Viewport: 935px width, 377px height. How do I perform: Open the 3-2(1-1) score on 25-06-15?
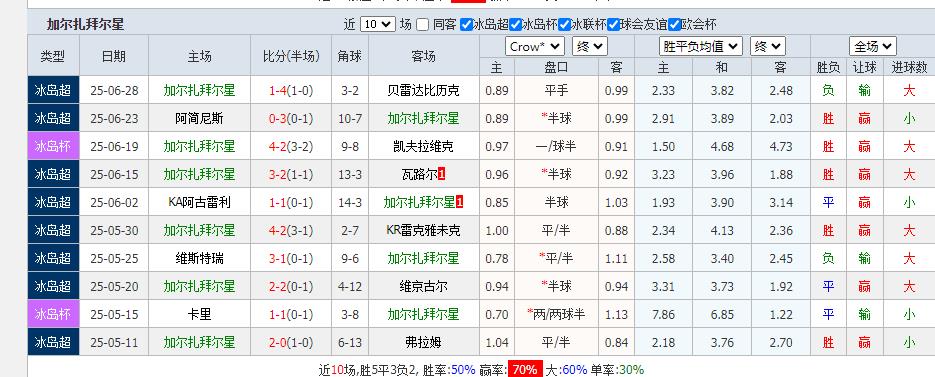coord(291,174)
